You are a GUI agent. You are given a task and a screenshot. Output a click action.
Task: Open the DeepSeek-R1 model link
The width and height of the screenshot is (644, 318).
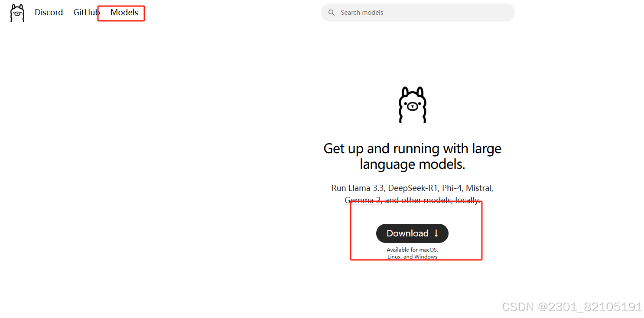pos(413,188)
